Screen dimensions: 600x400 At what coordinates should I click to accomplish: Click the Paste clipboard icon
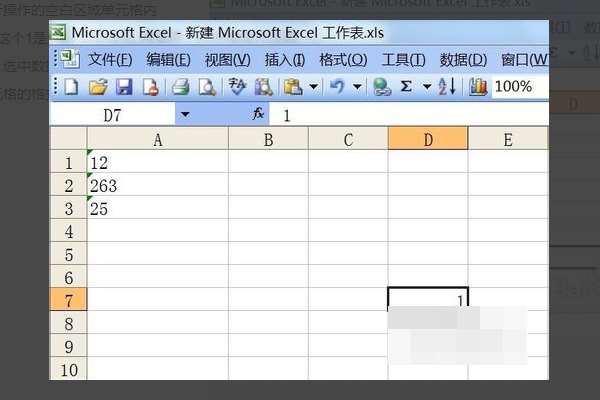tap(293, 87)
